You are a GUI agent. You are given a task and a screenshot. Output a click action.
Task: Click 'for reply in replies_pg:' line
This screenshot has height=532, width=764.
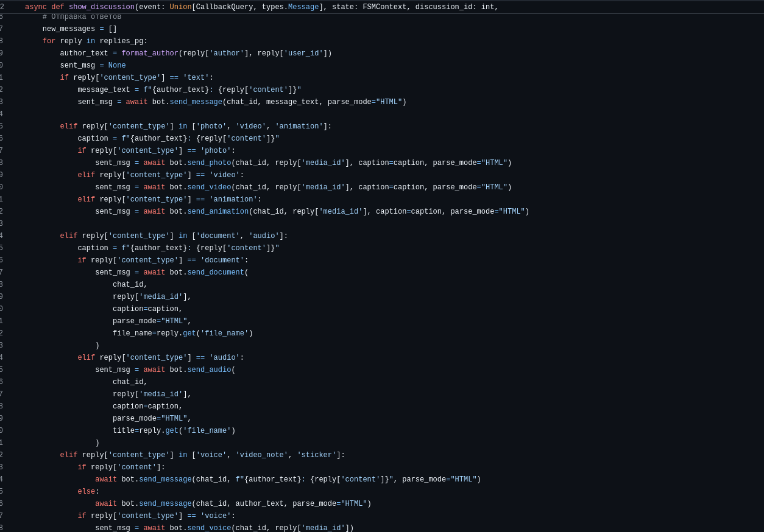pyautogui.click(x=95, y=41)
